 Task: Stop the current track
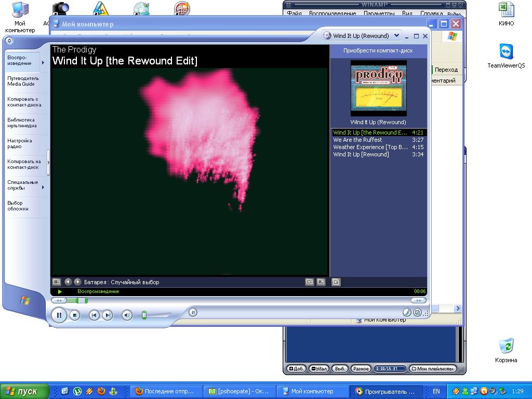pos(75,315)
